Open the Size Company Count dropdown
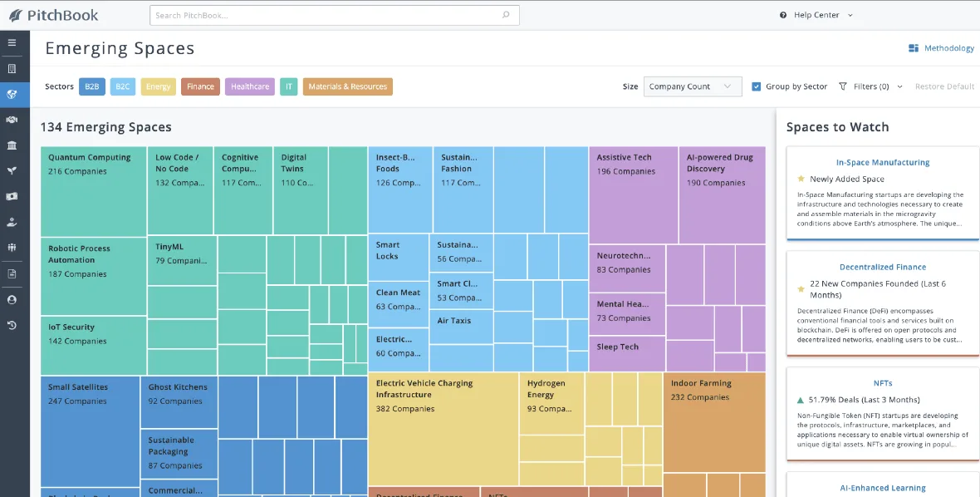Viewport: 980px width, 497px height. (693, 86)
